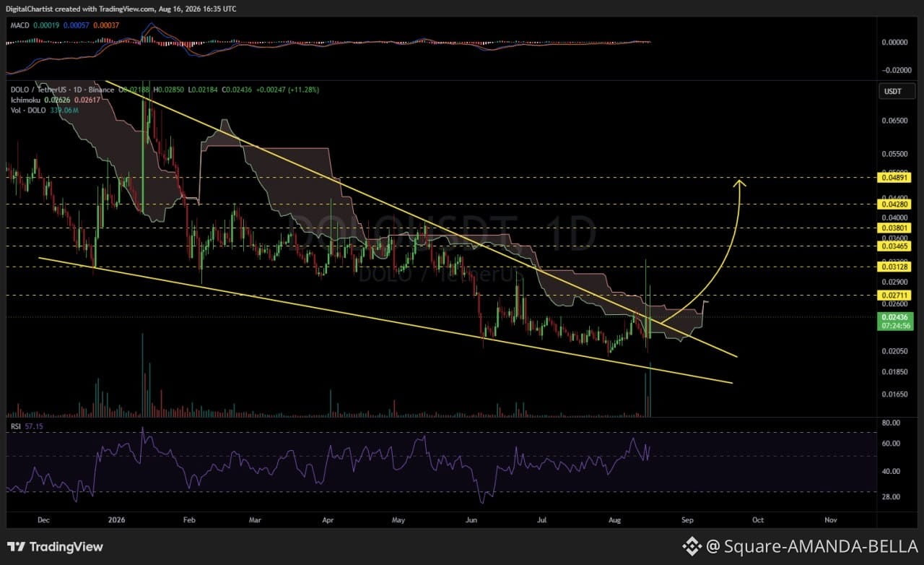Viewport: 924px width, 565px height.
Task: Click the 0.03801 price level label
Action: [x=895, y=228]
